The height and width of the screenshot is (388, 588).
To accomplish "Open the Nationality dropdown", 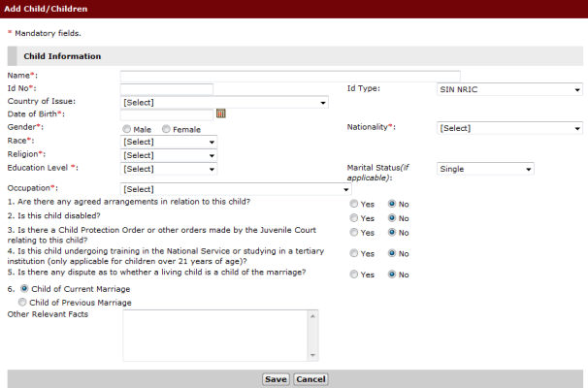I will click(508, 127).
